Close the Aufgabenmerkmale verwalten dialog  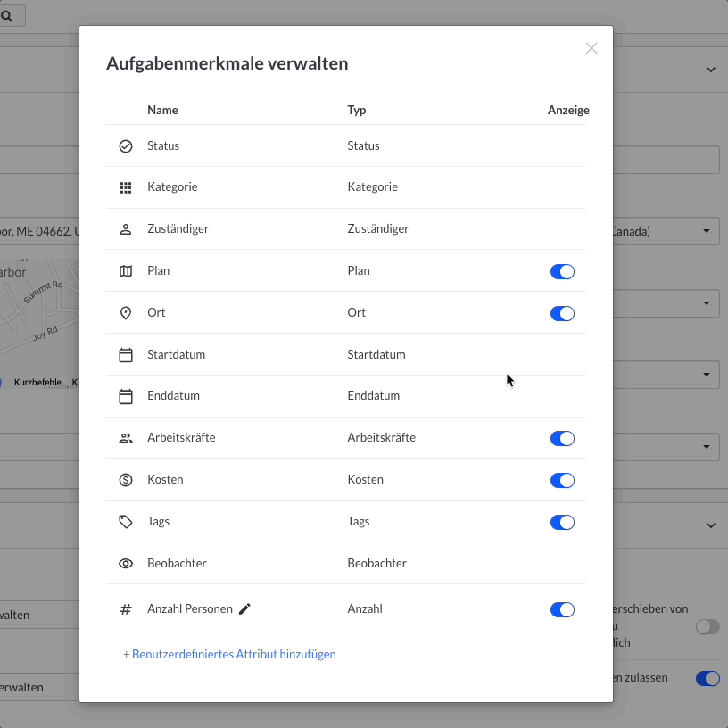pos(591,48)
